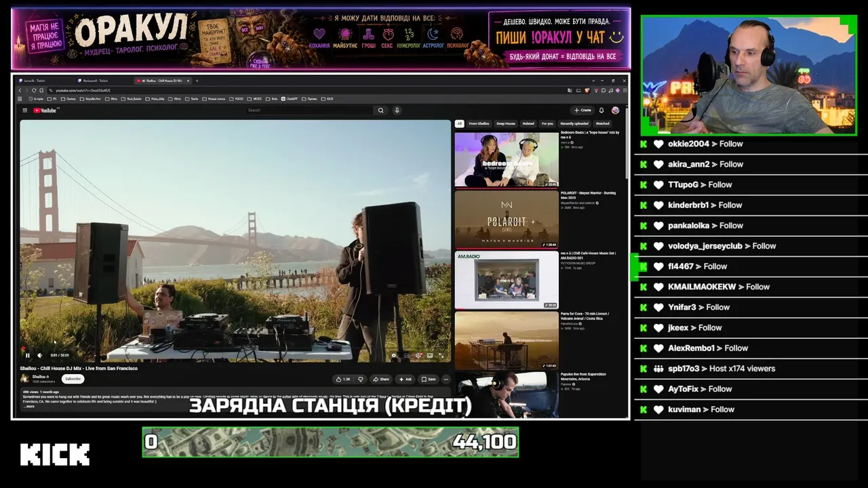This screenshot has width=868, height=488.
Task: Expand the description with ...more
Action: tap(29, 407)
